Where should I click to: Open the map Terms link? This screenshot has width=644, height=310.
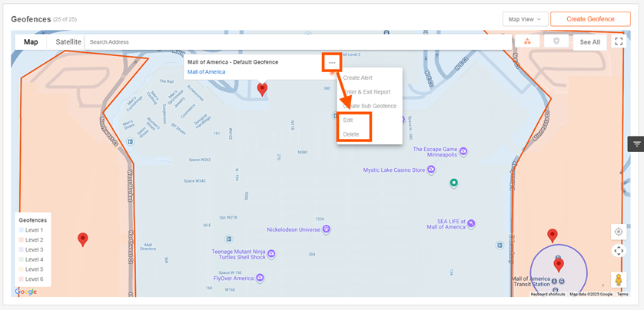pos(622,294)
